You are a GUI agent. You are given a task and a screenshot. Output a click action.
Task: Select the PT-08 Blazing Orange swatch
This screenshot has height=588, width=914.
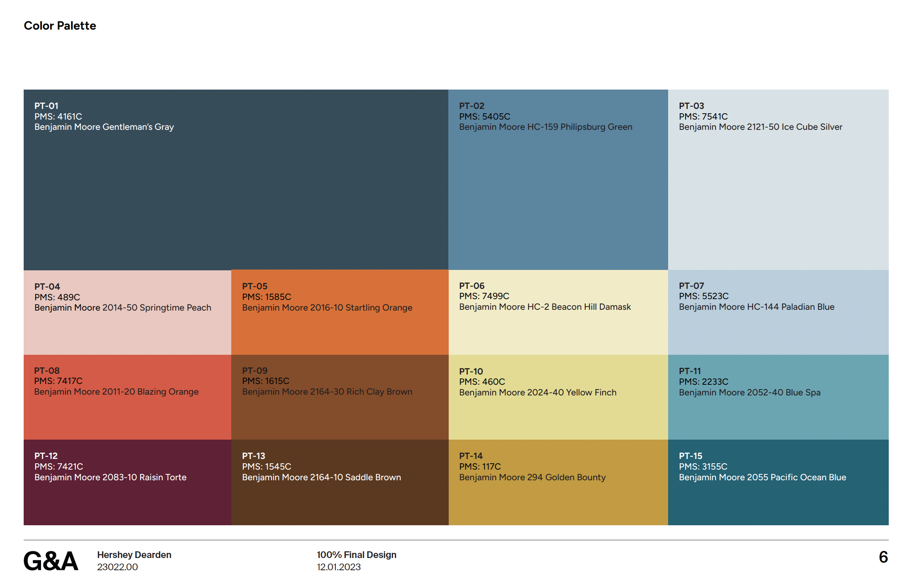[127, 397]
